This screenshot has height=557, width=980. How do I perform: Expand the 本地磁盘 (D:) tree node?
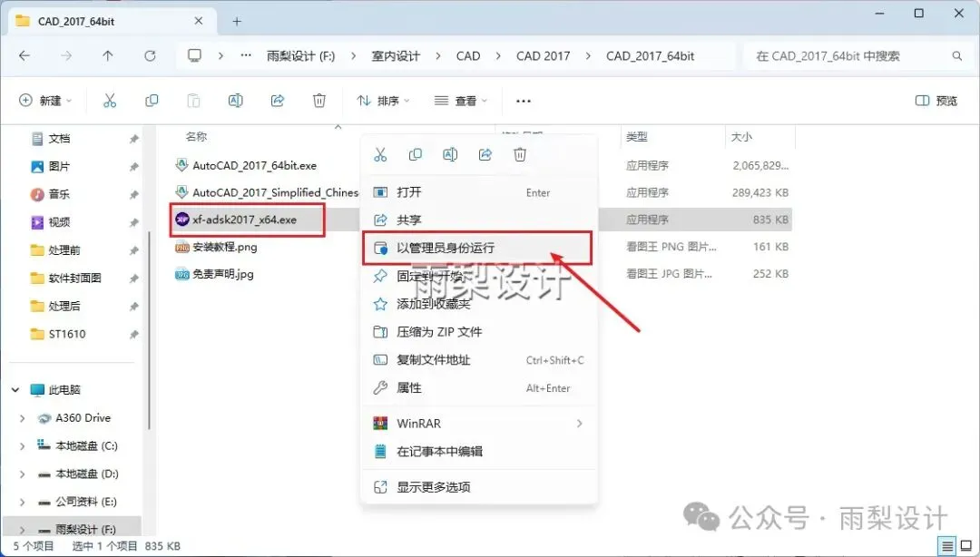pos(23,474)
